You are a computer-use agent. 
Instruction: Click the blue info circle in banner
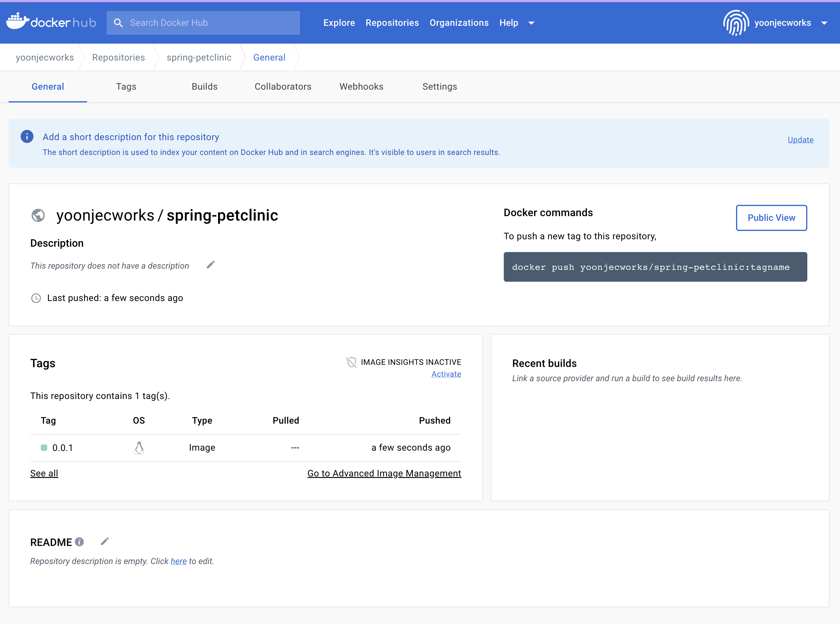tap(27, 137)
